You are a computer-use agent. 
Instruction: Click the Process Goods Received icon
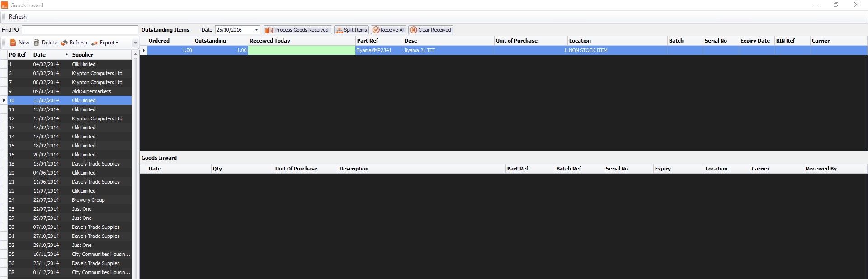tap(269, 30)
